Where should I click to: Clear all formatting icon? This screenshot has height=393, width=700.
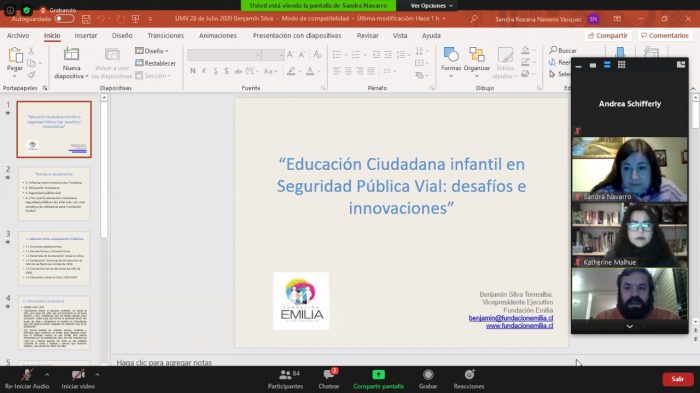[x=317, y=54]
